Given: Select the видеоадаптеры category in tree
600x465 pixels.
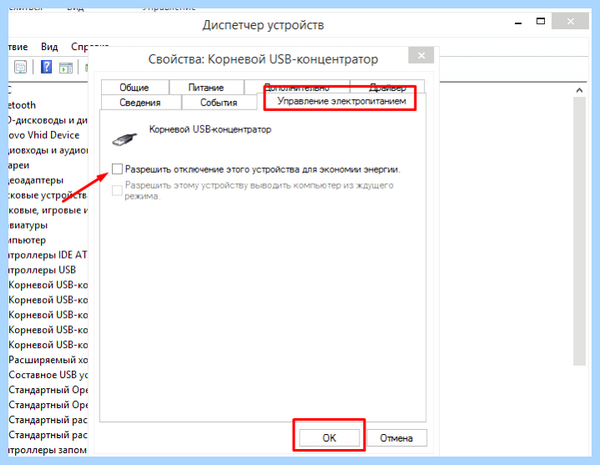Looking at the screenshot, I should click(36, 180).
